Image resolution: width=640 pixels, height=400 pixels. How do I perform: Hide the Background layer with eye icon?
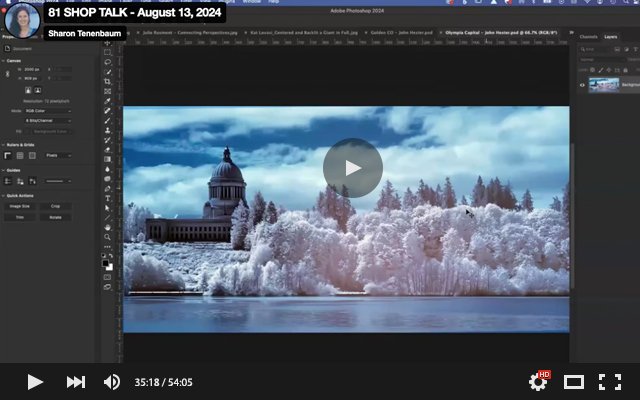tap(582, 85)
